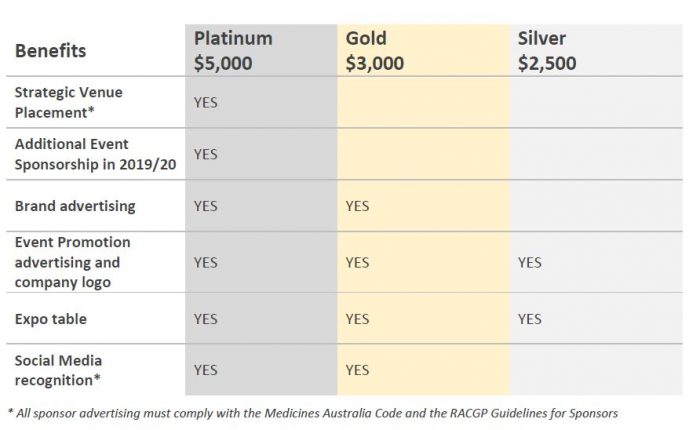Screen dimensions: 700x430
Task: Select Platinum YES for Social Media recognition
Action: click(205, 370)
